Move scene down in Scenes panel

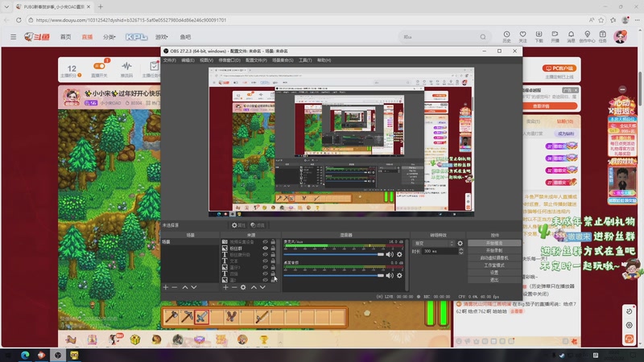click(194, 287)
